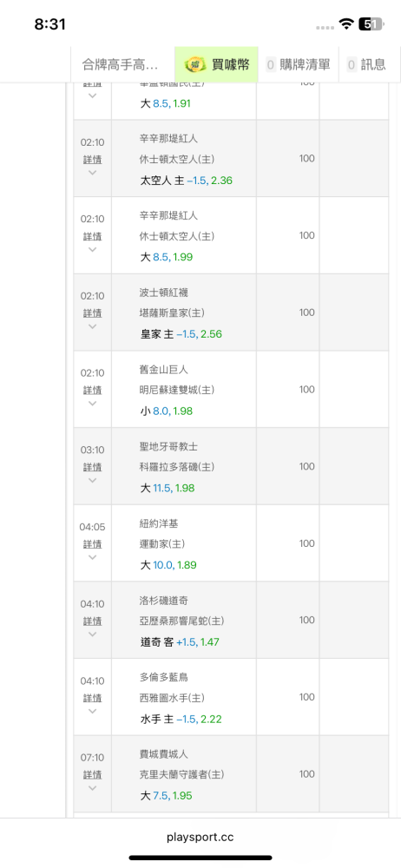Expand chevron for 多倫多藍鳥 game
This screenshot has width=401, height=868.
click(x=93, y=711)
